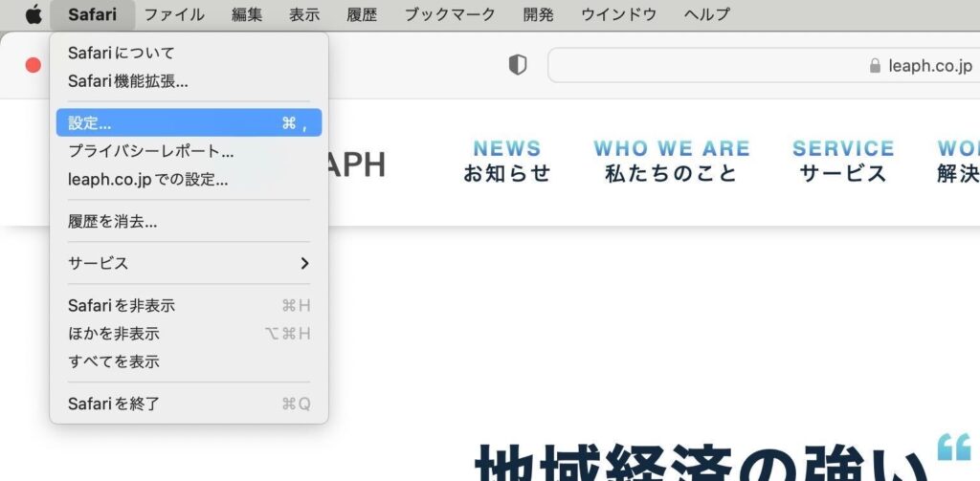
Task: Open the SERVICE サービス link
Action: coord(843,162)
